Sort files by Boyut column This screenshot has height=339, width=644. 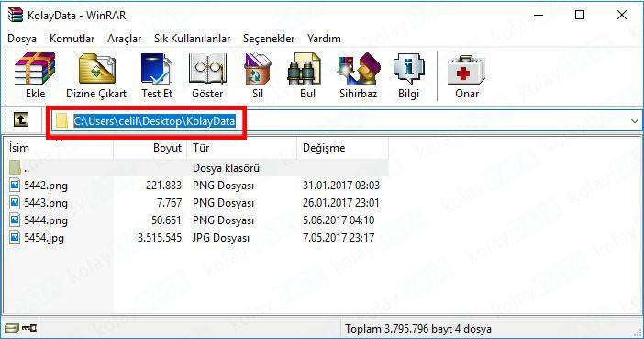click(x=150, y=148)
